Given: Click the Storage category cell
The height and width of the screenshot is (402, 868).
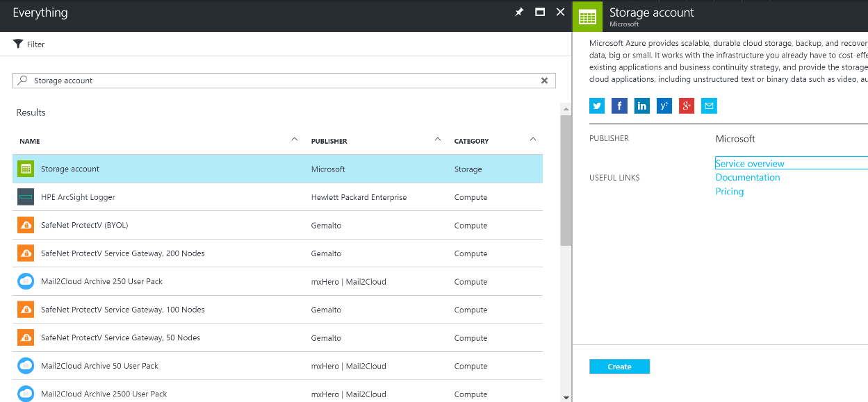Looking at the screenshot, I should [468, 169].
